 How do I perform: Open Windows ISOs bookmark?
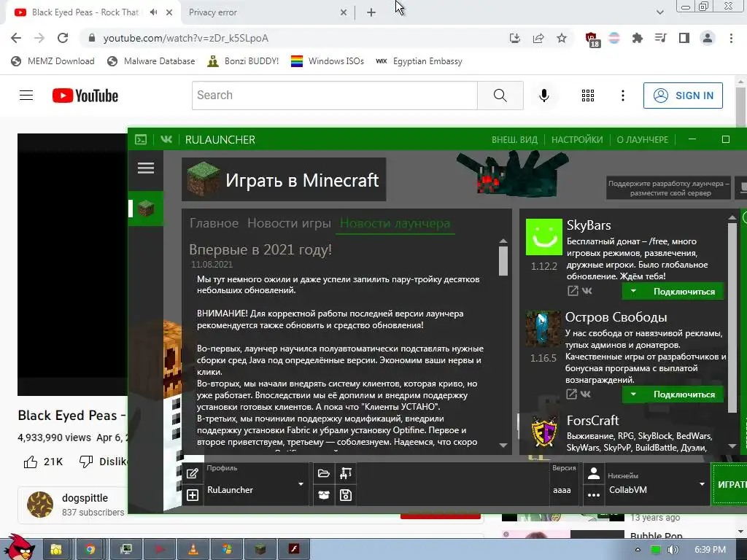[328, 61]
